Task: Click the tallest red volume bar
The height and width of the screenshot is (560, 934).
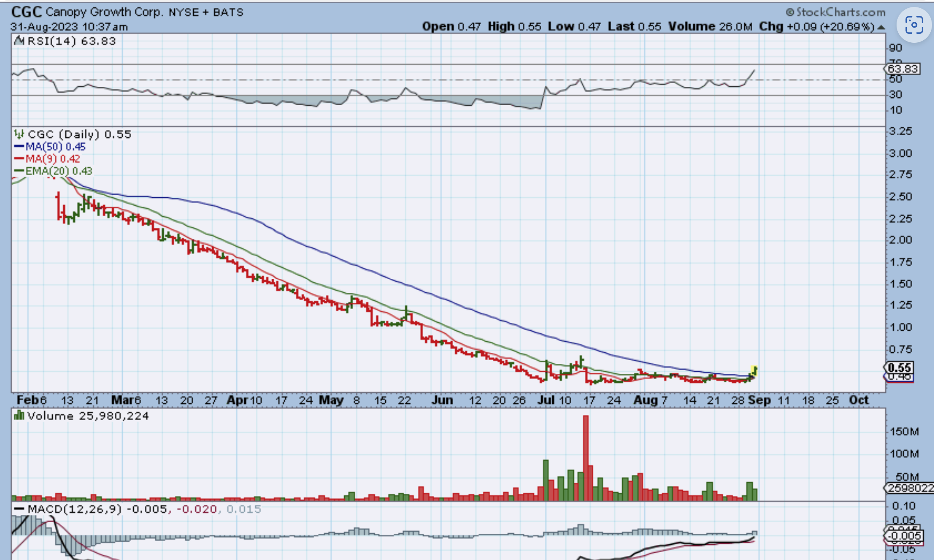Action: (x=586, y=456)
